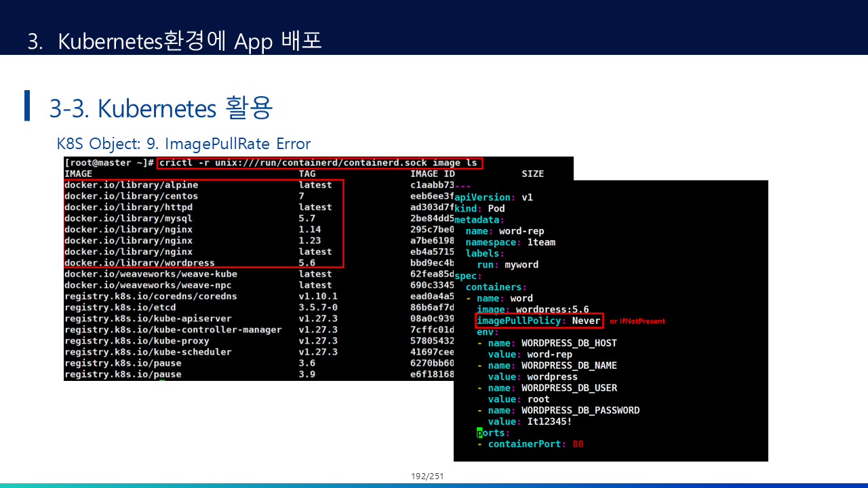The width and height of the screenshot is (868, 488).
Task: Click the "registry.k8s.io/kube-apiserver" image name
Action: [x=148, y=319]
